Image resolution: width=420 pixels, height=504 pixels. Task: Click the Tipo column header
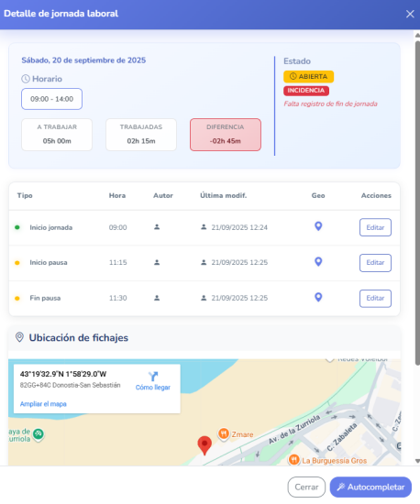pyautogui.click(x=25, y=195)
